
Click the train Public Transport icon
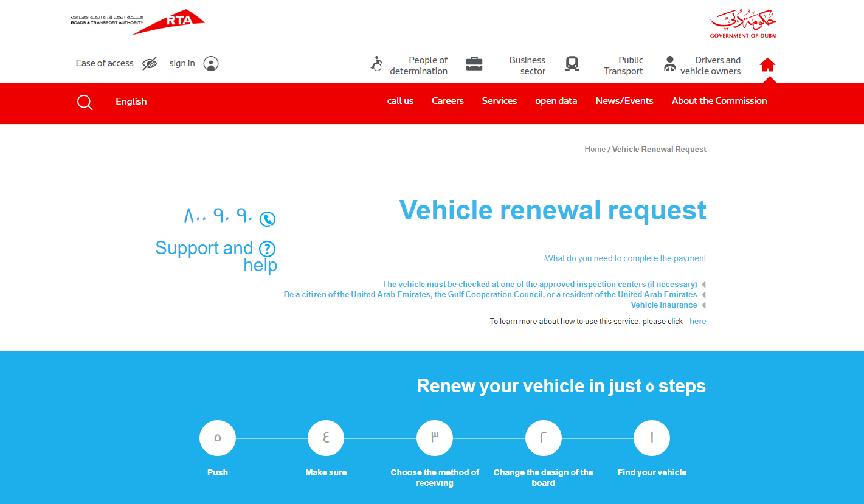572,63
